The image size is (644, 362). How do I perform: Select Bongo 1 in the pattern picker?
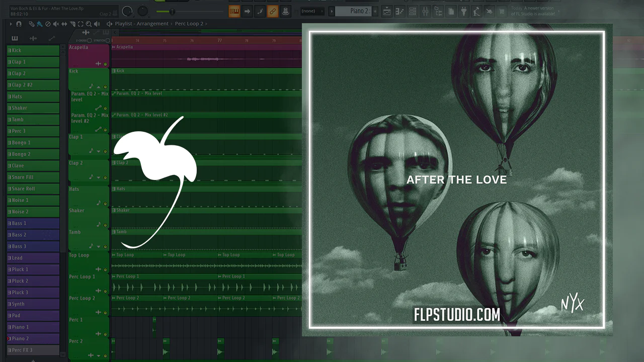pos(33,143)
